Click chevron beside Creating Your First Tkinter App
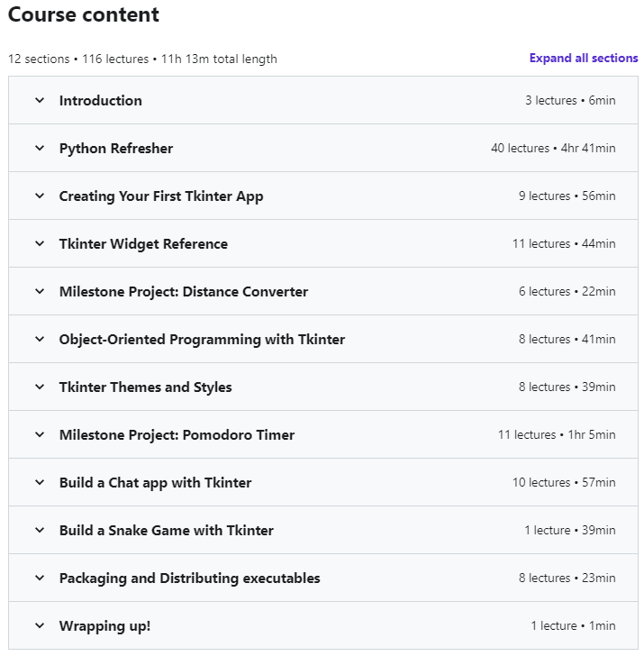 tap(40, 196)
